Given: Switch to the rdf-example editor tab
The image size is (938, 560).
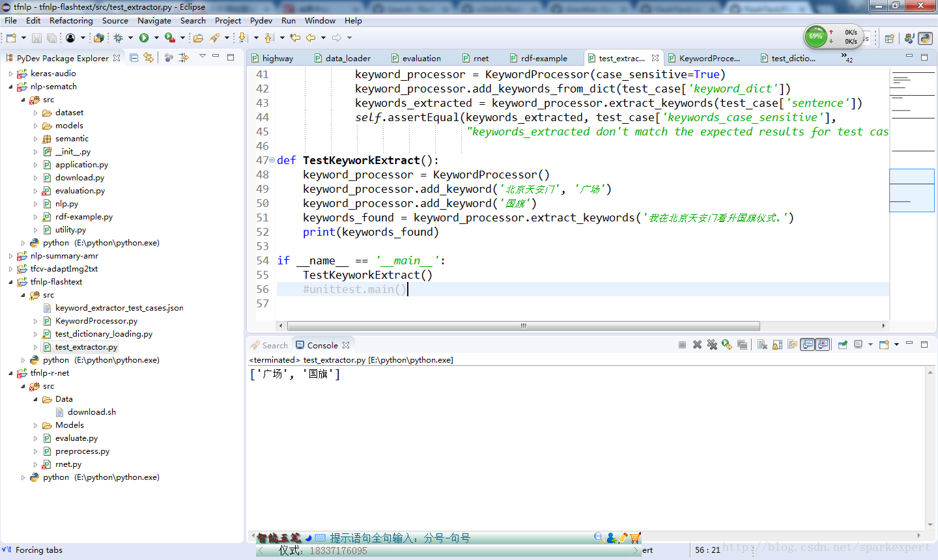Looking at the screenshot, I should (x=539, y=58).
